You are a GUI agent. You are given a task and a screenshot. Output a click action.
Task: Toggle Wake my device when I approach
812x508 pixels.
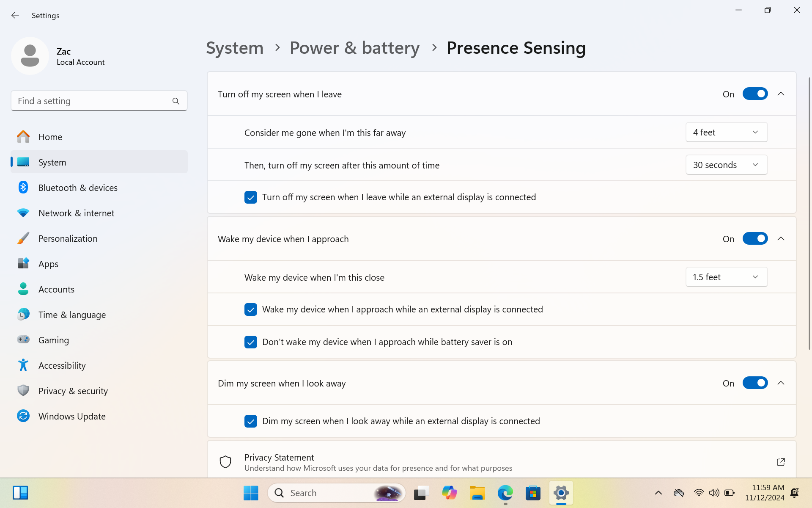pos(756,238)
